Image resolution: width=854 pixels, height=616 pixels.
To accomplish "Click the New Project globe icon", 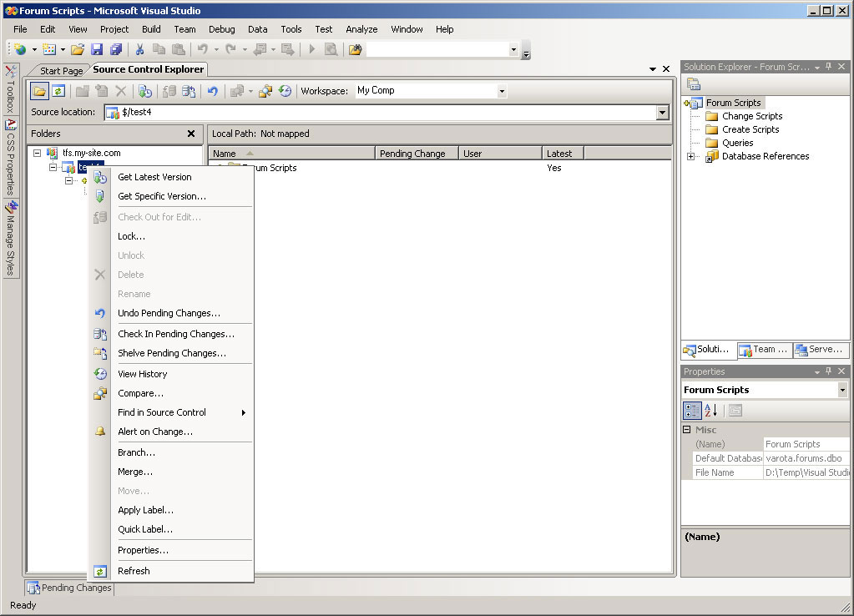I will (21, 49).
